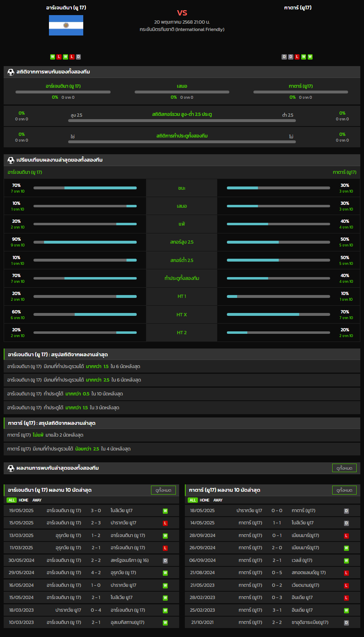
Task: Click the Argentina flag image
Action: coord(66,25)
